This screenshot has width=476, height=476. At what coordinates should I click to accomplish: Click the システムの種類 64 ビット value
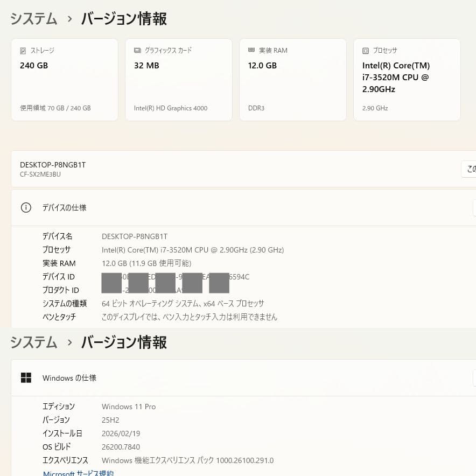(183, 304)
